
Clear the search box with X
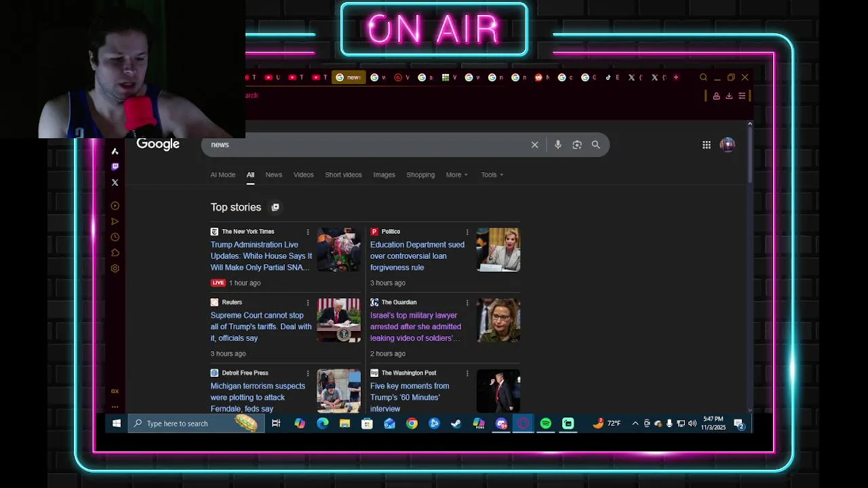[x=534, y=144]
